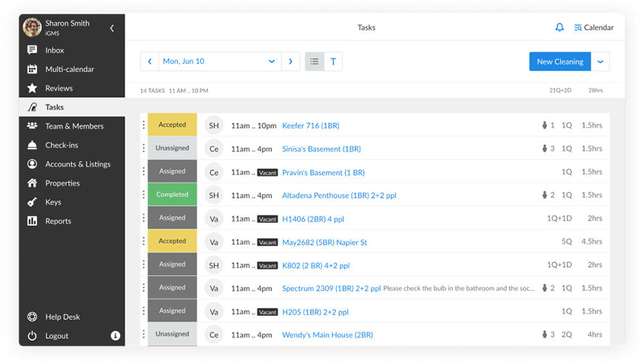Open the Altadena Penthouse (1BR) 2+2 ppl link

coord(339,195)
